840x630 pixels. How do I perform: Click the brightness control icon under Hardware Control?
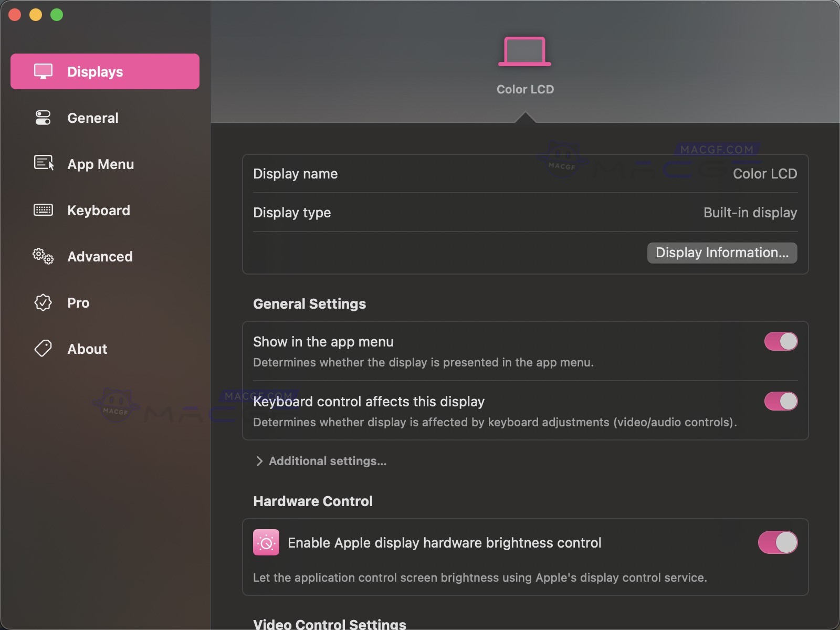pos(267,542)
